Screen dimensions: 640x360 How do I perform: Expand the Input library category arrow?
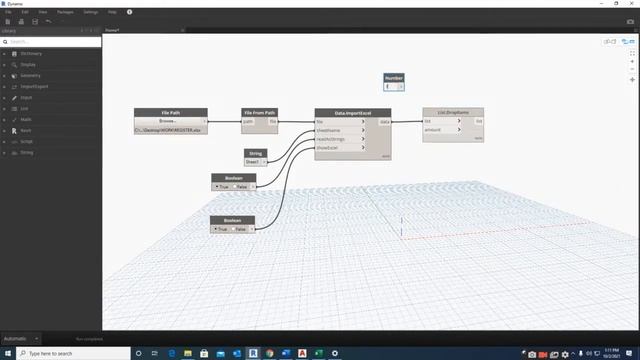(x=4, y=98)
